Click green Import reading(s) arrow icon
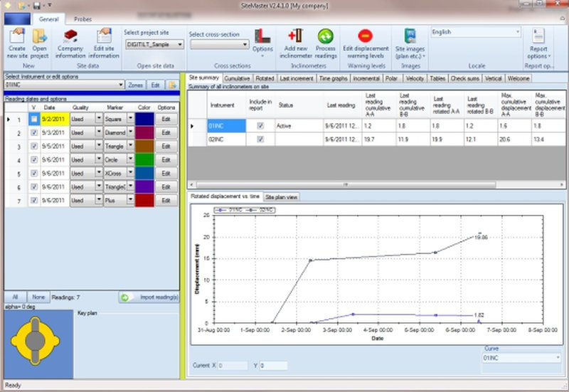Image resolution: width=569 pixels, height=392 pixels. click(x=125, y=297)
